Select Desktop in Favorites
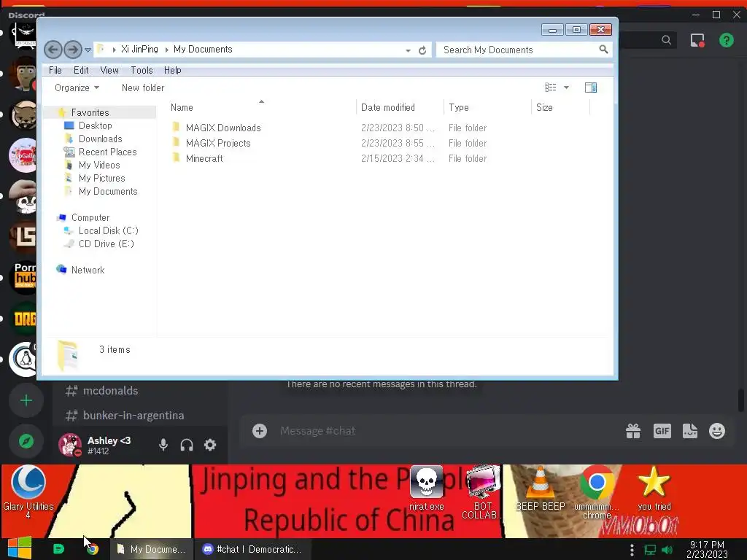This screenshot has width=747, height=560. [x=95, y=125]
